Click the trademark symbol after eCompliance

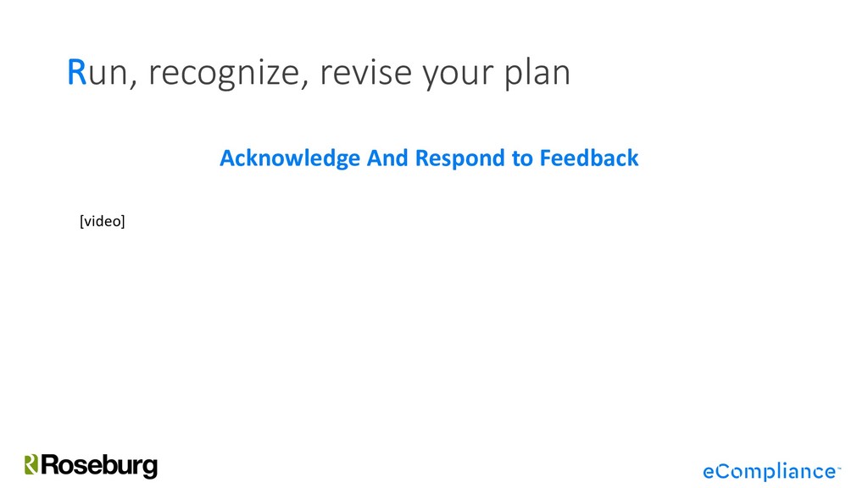(839, 465)
